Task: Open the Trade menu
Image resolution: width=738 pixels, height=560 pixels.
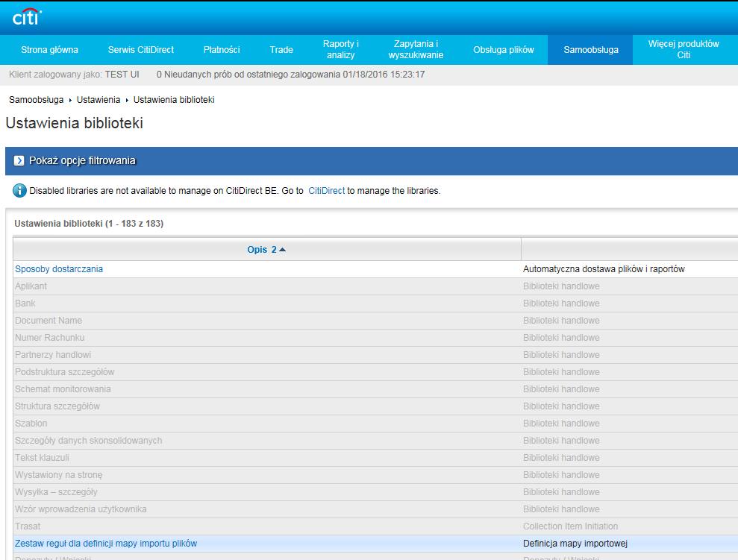Action: (281, 50)
